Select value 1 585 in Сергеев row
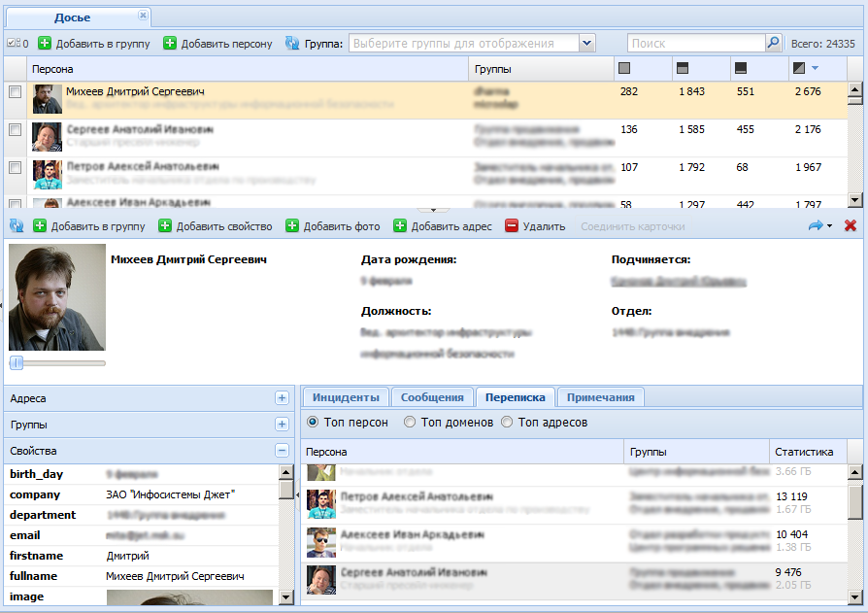Image resolution: width=868 pixels, height=613 pixels. tap(692, 129)
